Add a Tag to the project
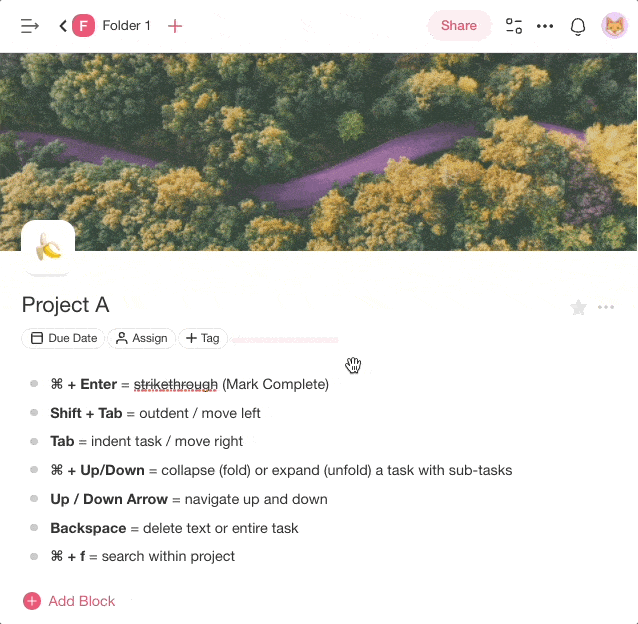This screenshot has height=624, width=638. point(203,338)
